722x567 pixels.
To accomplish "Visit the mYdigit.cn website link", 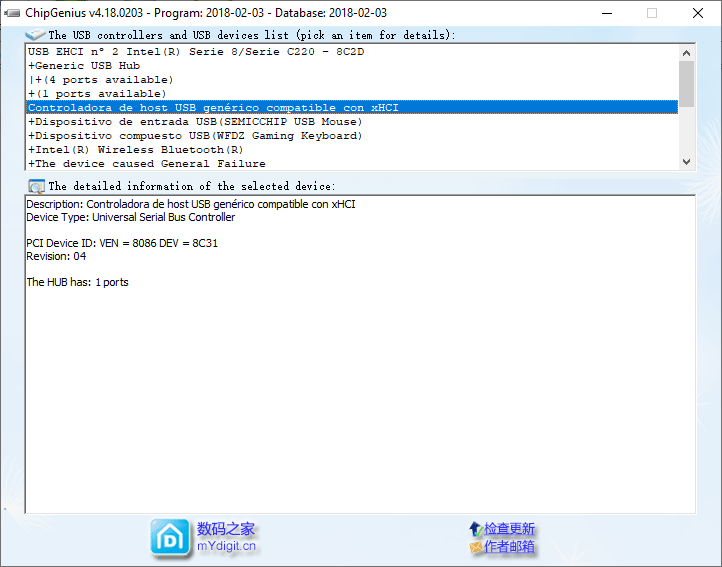I will (x=226, y=547).
